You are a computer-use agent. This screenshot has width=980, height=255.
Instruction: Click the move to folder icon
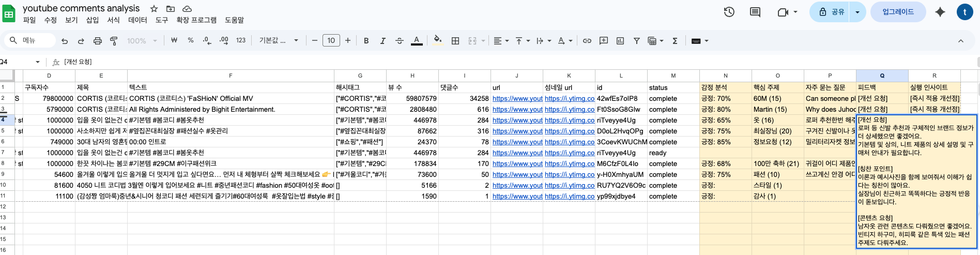point(171,9)
